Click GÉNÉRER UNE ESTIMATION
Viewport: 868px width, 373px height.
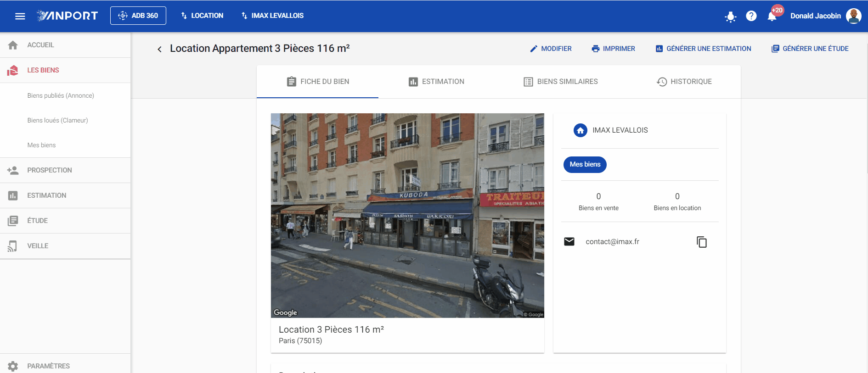(703, 49)
